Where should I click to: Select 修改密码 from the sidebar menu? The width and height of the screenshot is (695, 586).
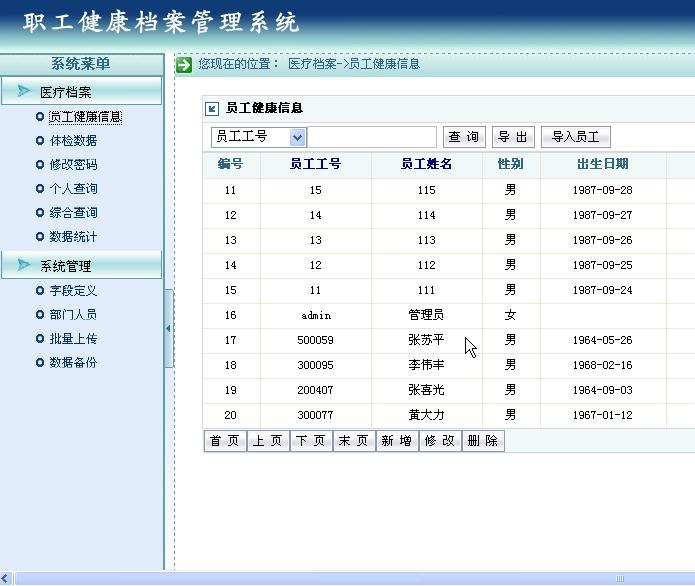[73, 165]
